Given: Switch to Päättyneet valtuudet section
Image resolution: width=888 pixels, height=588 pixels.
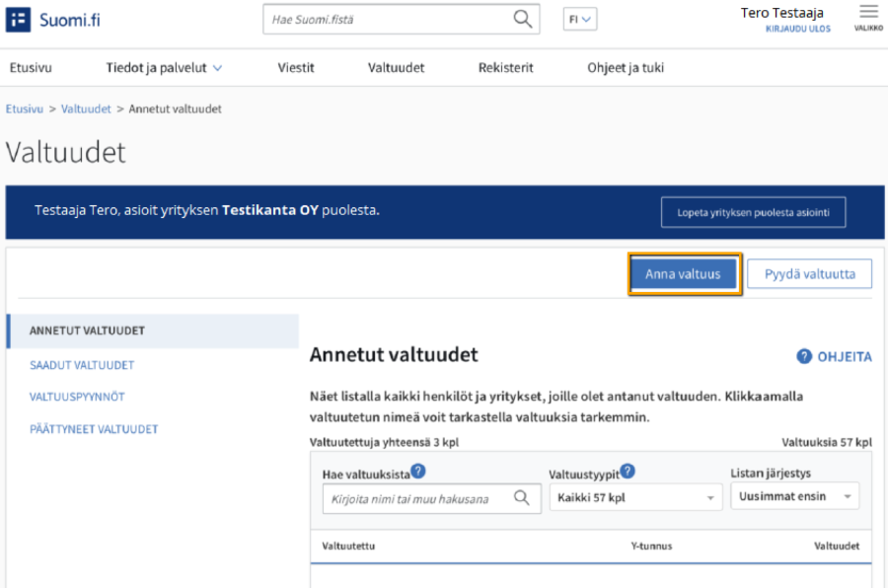Looking at the screenshot, I should point(94,429).
